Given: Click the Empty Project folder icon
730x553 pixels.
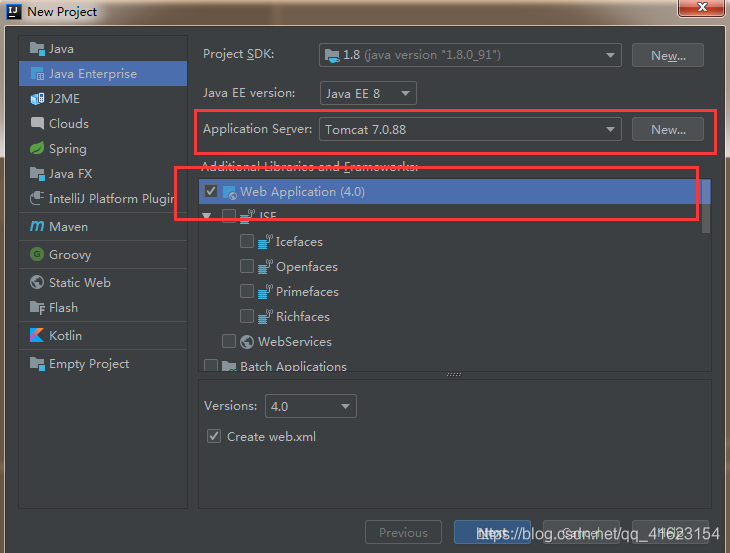Looking at the screenshot, I should 37,363.
